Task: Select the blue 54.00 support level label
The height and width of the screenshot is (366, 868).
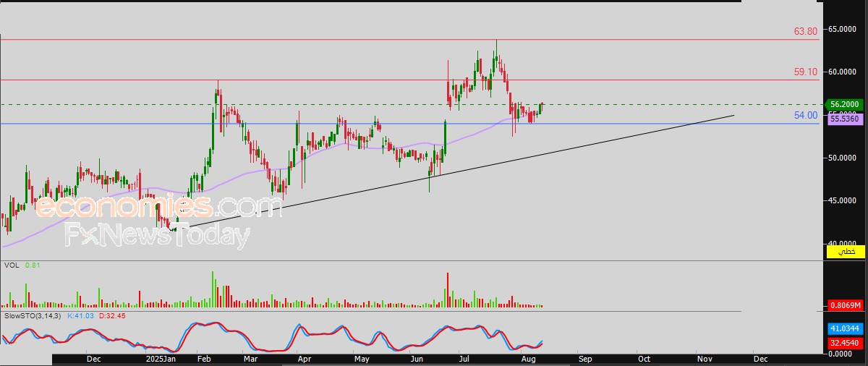Action: pyautogui.click(x=805, y=116)
